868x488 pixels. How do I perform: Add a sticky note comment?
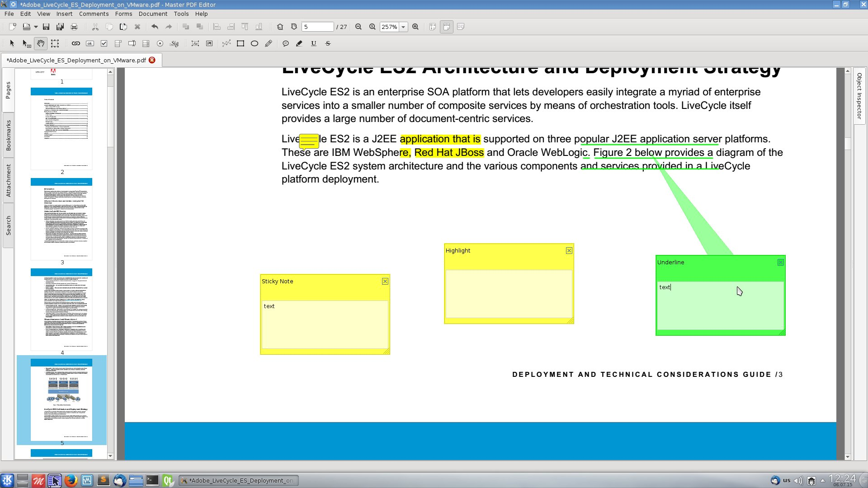pos(286,43)
